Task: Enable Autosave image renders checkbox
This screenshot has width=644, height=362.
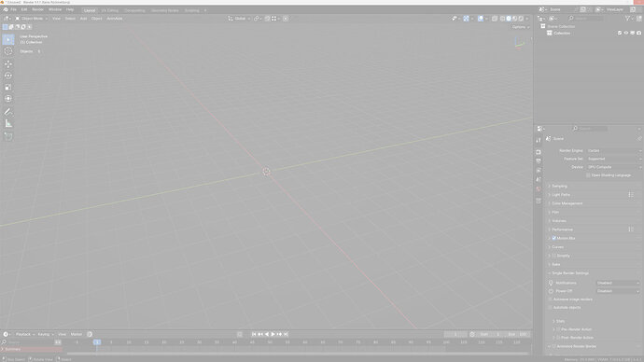Action: click(551, 299)
